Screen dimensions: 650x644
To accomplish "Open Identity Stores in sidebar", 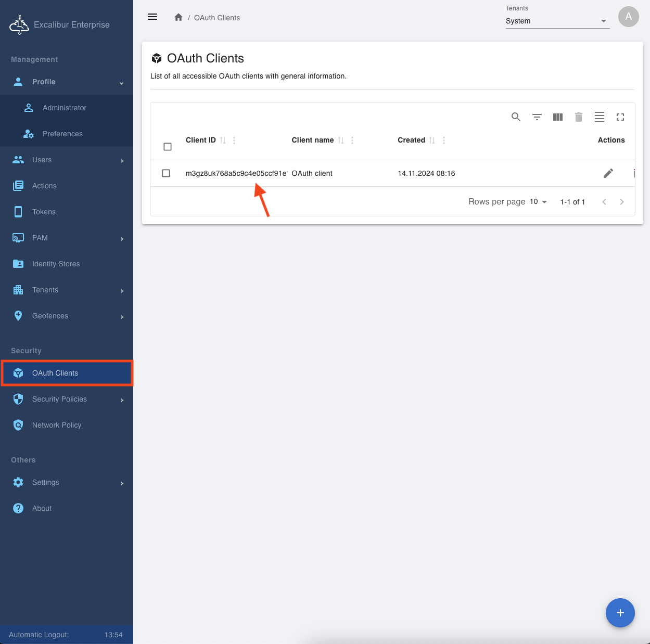I will click(56, 264).
